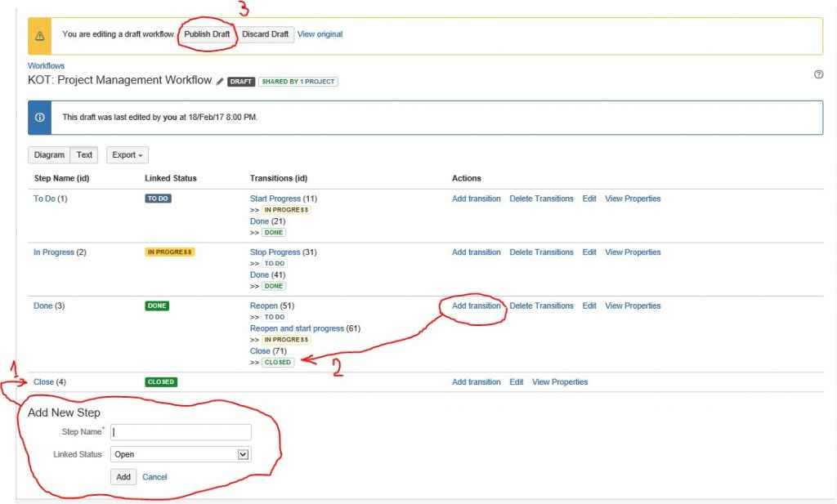837x504 pixels.
Task: Click the CLOSED linked status badge in Close row
Action: coord(161,382)
